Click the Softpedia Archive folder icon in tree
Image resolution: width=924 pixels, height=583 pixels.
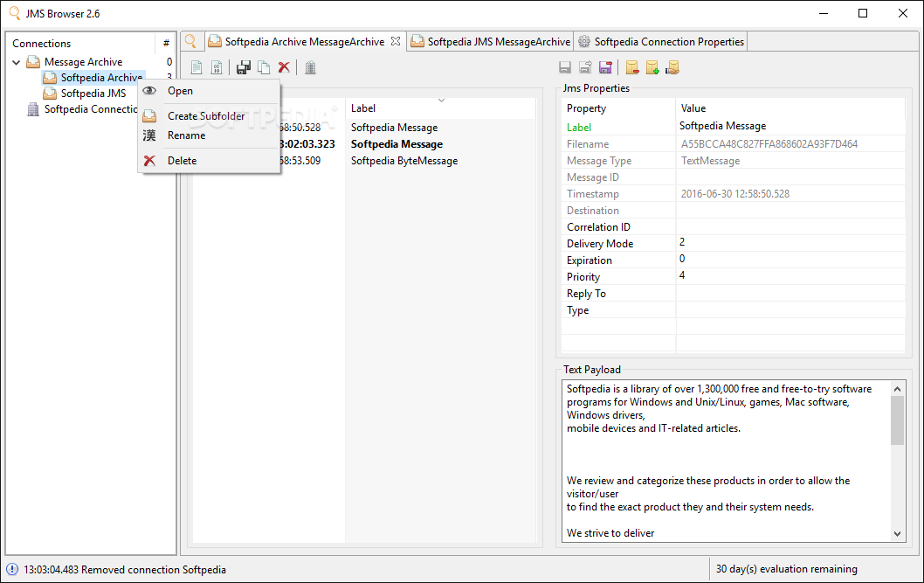click(50, 78)
